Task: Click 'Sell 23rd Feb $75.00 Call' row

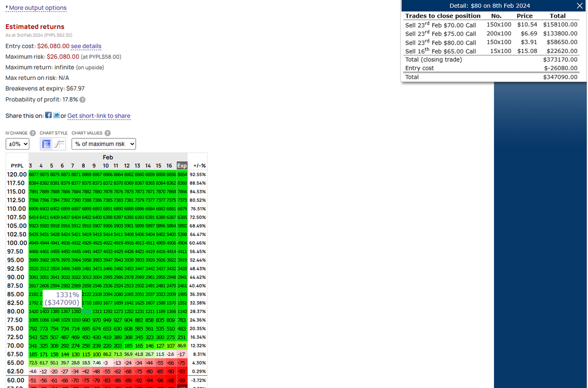Action: point(491,33)
